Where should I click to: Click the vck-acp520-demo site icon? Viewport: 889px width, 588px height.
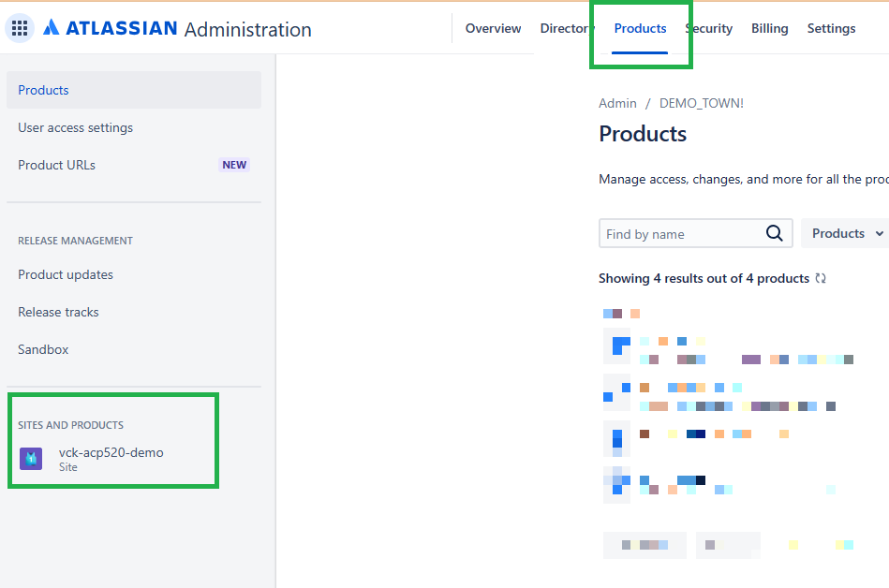point(31,459)
